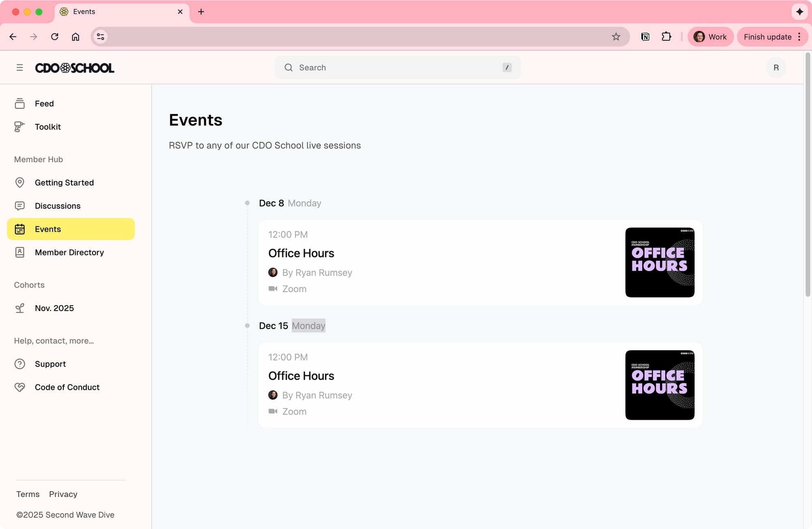Open Nov. 2025 cohort sprout icon
Viewport: 812px width, 529px height.
pyautogui.click(x=19, y=308)
